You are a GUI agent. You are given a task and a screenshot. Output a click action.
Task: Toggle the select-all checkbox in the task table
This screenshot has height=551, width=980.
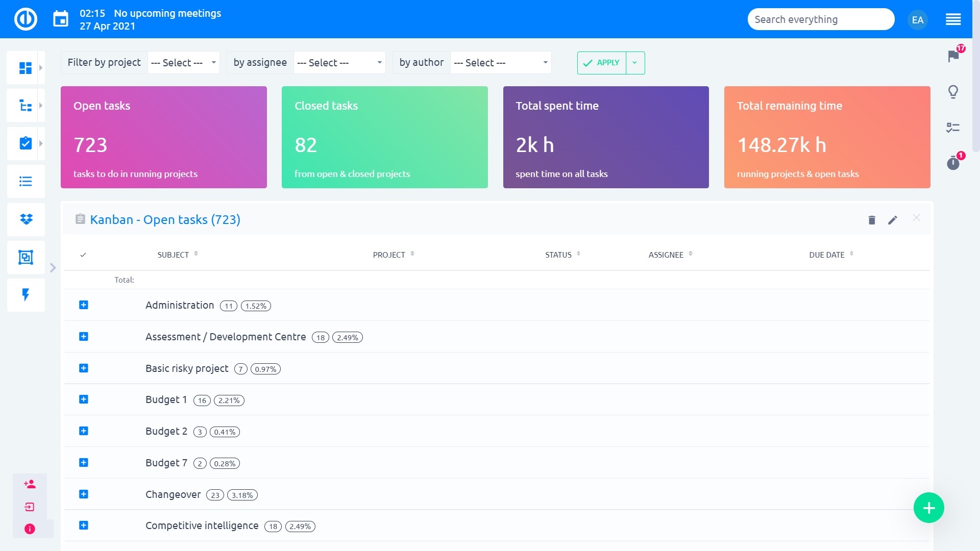[x=83, y=254]
